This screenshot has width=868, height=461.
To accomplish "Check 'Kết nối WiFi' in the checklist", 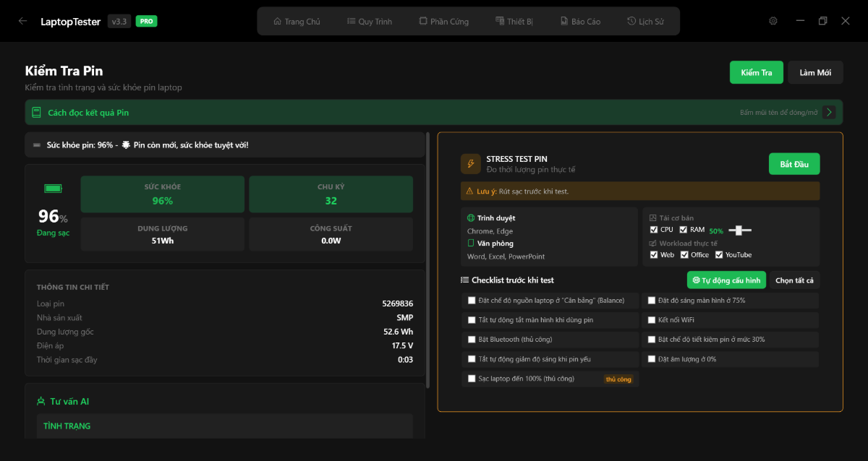I will [651, 319].
